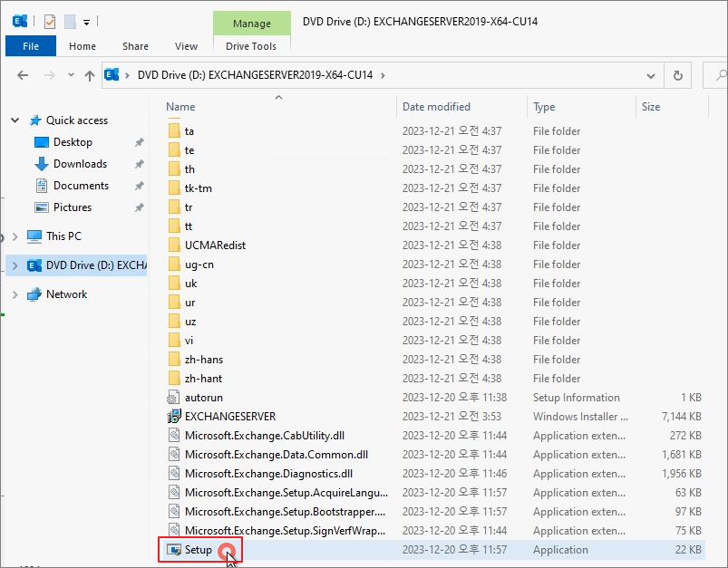The height and width of the screenshot is (568, 728).
Task: Click the Microsoft.Exchange.Data.Common.dll file icon
Action: pos(174,455)
